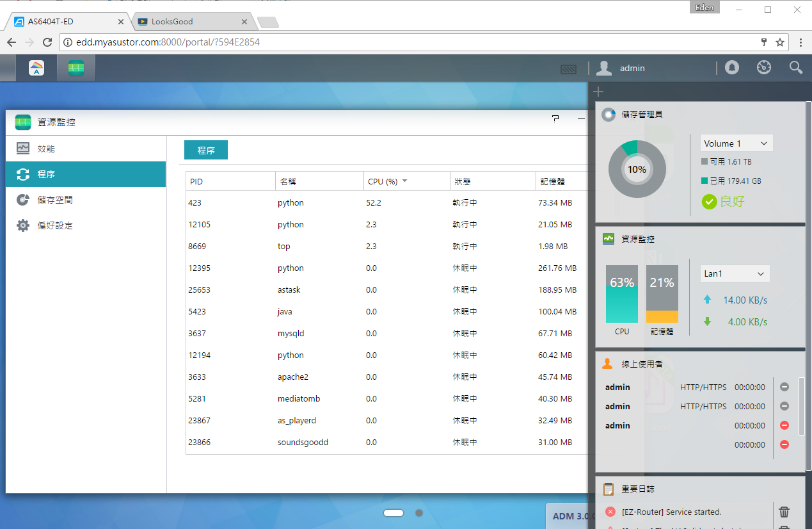Viewport: 812px width, 529px height.
Task: Open the notification bell icon
Action: pos(732,67)
